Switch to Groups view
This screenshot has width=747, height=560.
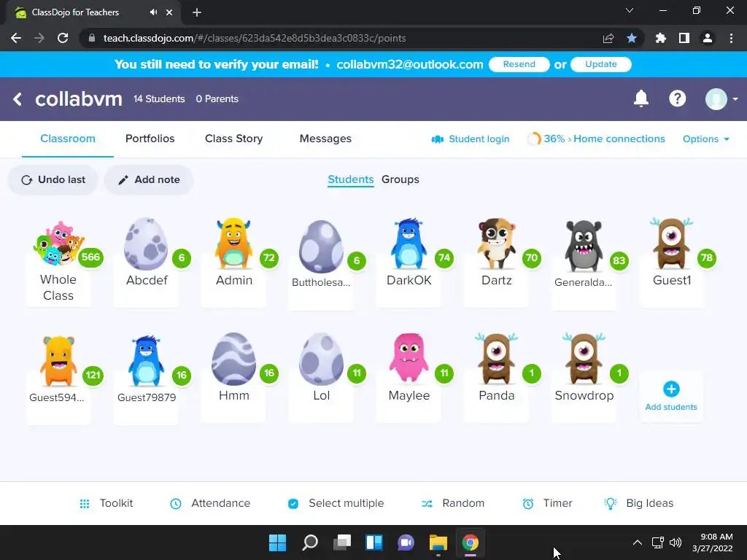click(x=400, y=179)
